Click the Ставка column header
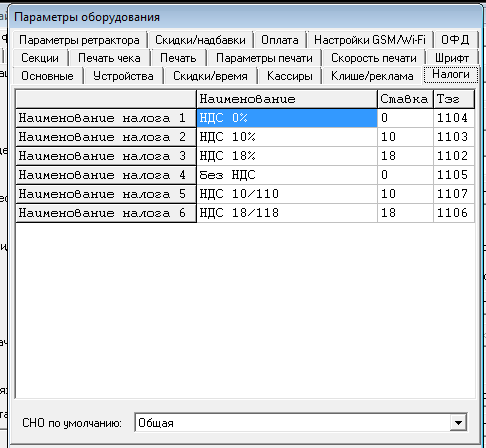 click(x=405, y=99)
